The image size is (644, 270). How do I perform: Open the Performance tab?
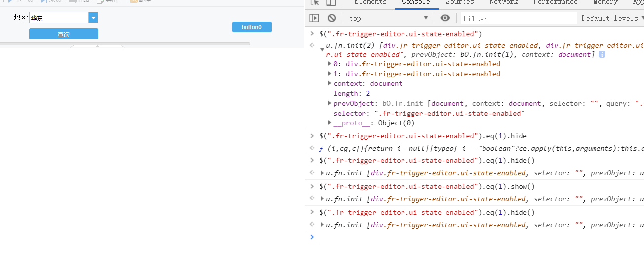556,2
